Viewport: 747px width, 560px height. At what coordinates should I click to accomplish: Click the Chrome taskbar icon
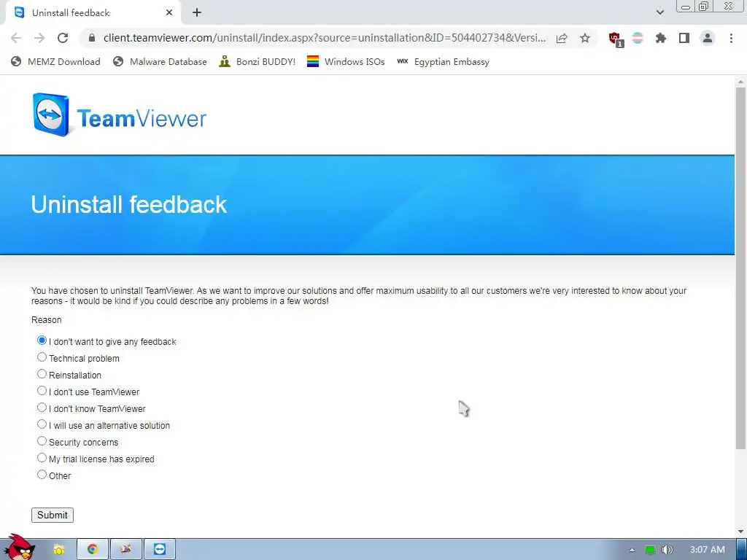[x=93, y=550]
